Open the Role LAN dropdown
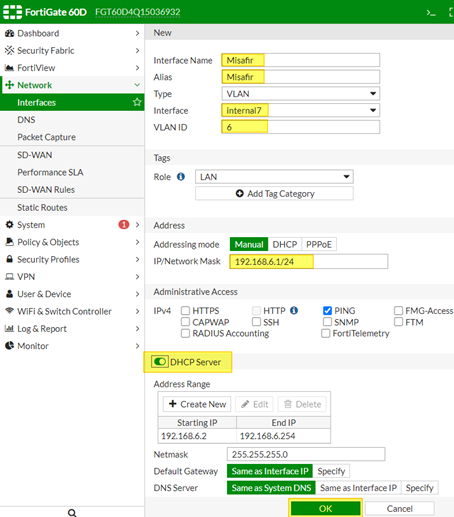 pyautogui.click(x=274, y=177)
